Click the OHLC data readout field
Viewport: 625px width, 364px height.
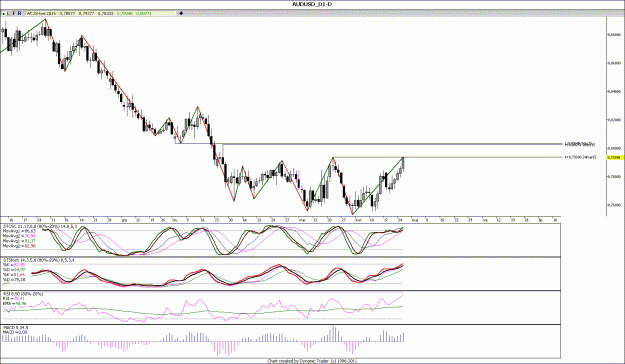point(101,13)
